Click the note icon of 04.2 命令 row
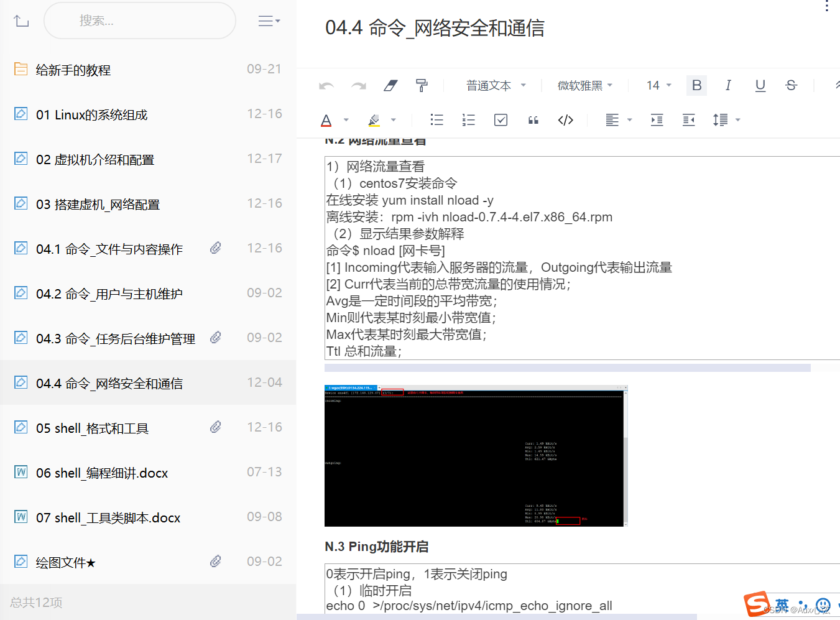This screenshot has height=620, width=840. 21,293
